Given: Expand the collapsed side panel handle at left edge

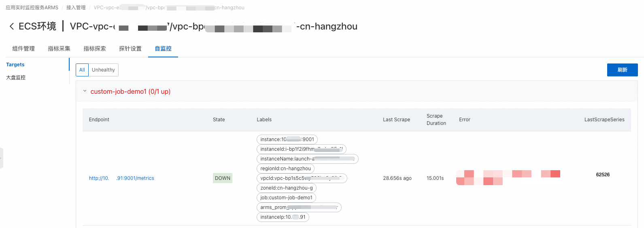Looking at the screenshot, I should pos(1,158).
